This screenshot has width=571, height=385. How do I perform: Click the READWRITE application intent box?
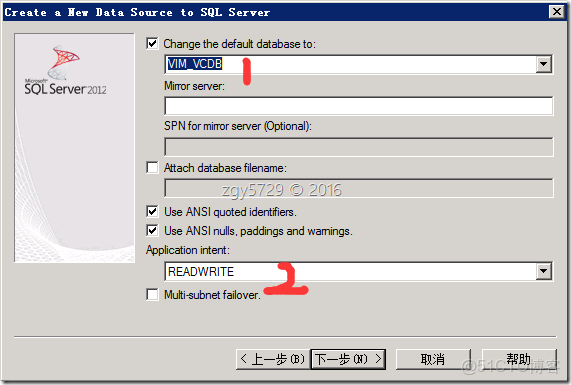tap(358, 271)
